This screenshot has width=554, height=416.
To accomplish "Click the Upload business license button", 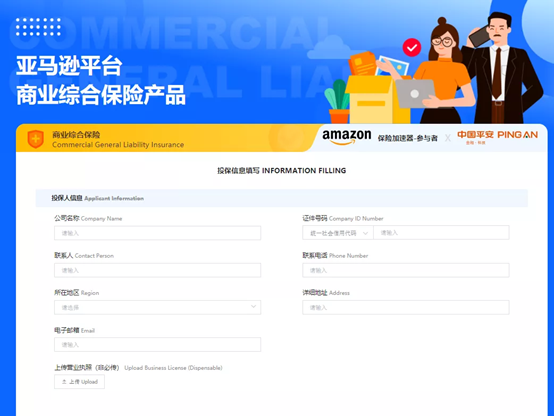I will pos(79,382).
